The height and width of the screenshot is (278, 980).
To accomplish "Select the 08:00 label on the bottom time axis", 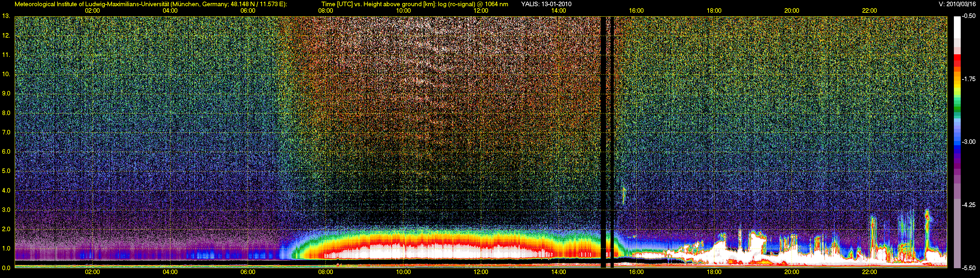I will [326, 272].
